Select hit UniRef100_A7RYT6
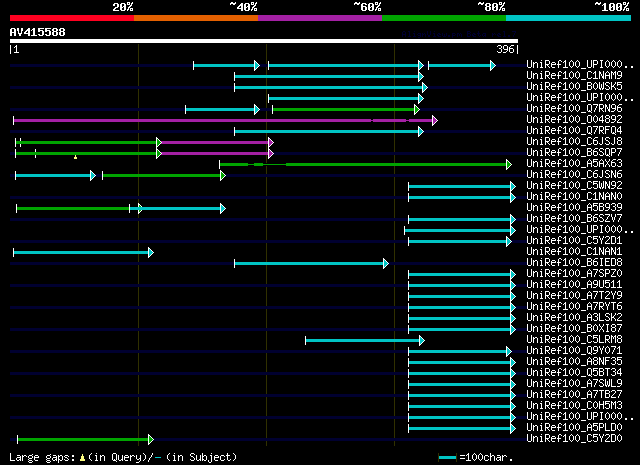 (x=574, y=307)
